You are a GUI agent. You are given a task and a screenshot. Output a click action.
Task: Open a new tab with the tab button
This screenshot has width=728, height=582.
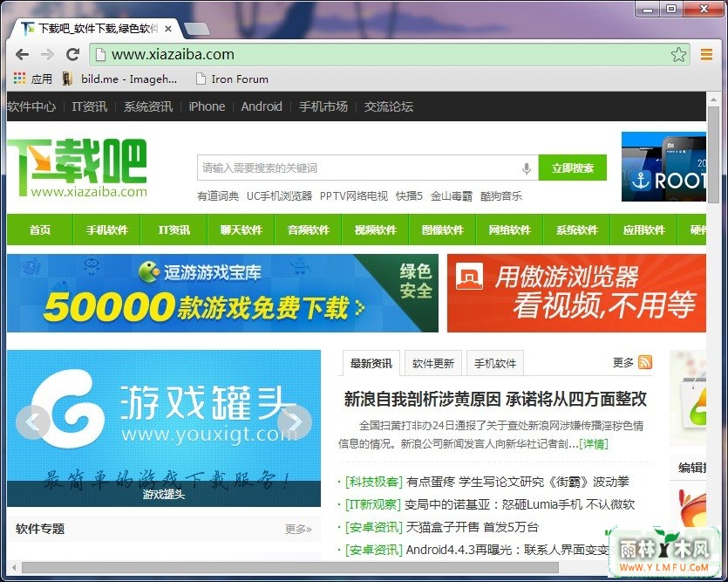coord(196,29)
